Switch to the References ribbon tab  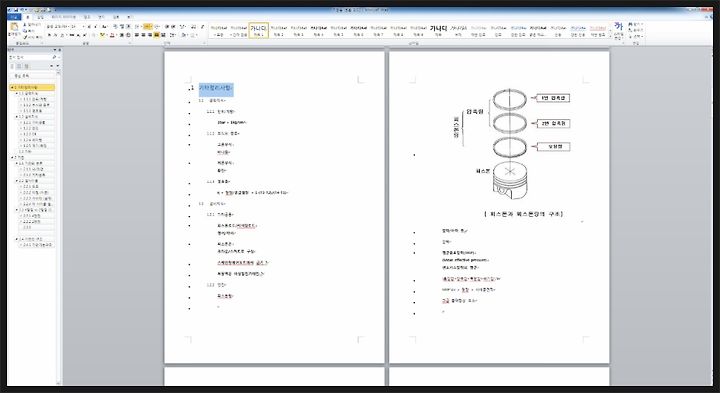coord(86,17)
